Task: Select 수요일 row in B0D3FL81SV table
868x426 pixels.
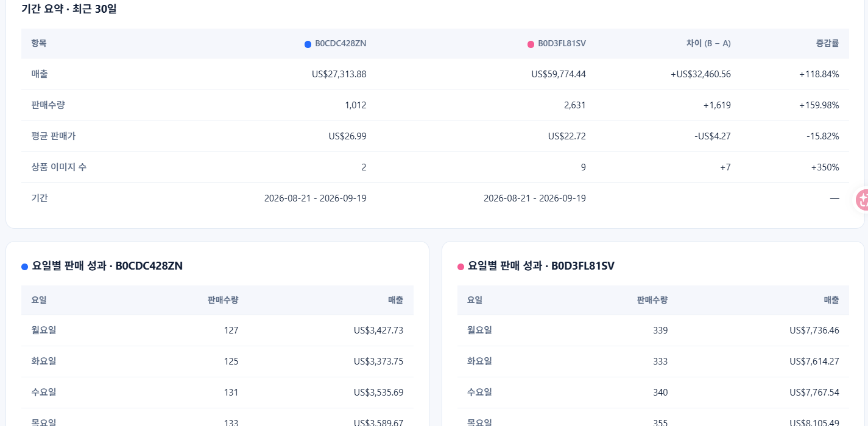Action: (x=653, y=393)
